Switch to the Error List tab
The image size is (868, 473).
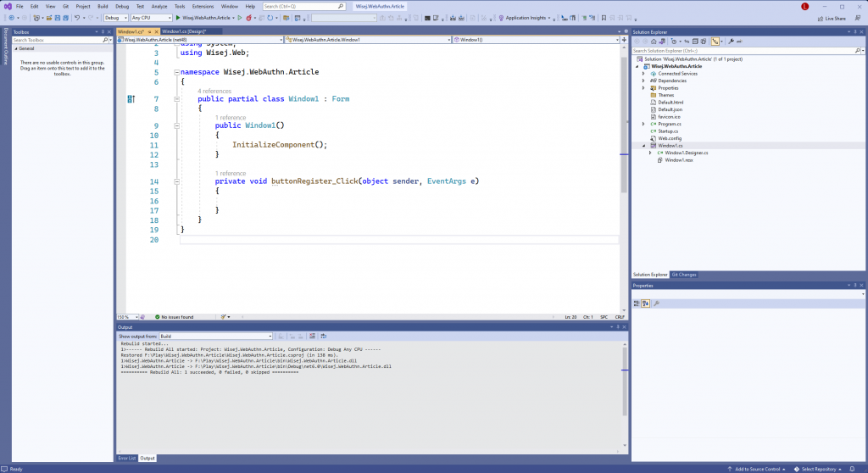[127, 459]
